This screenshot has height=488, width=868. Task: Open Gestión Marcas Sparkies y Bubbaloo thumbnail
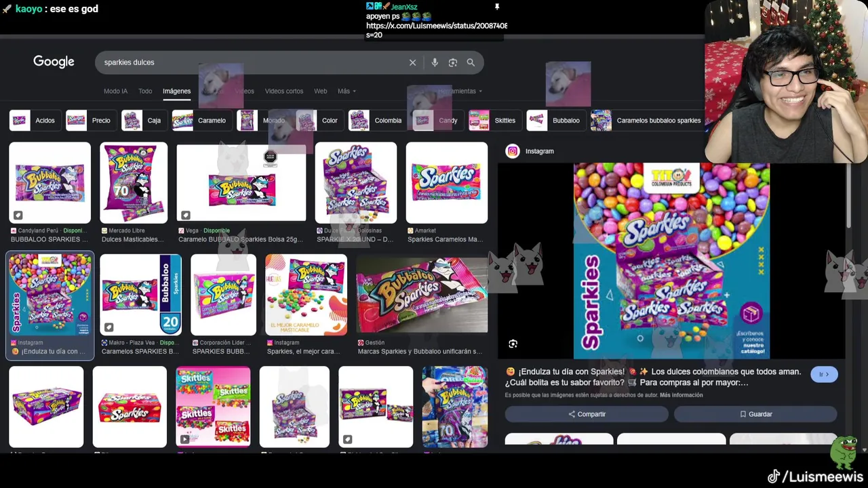(x=422, y=296)
